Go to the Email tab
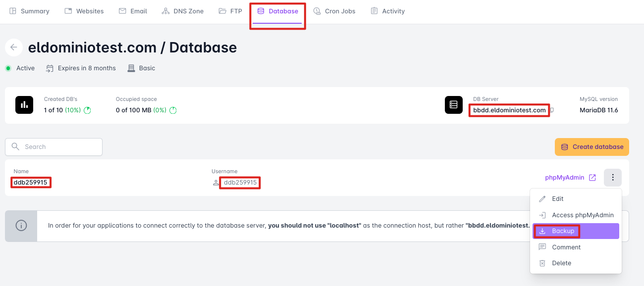Image resolution: width=644 pixels, height=286 pixels. coord(133,11)
